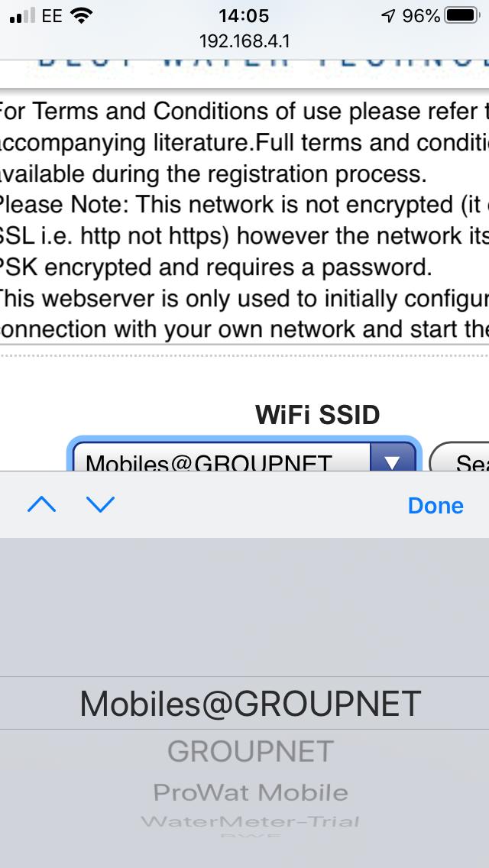Tap the location services arrow icon
This screenshot has height=868, width=489.
point(388,17)
